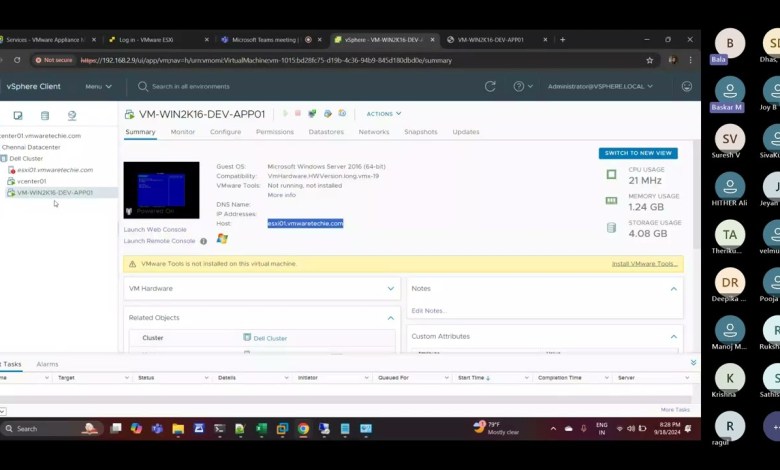This screenshot has width=780, height=470.
Task: Click the VM console thumbnail preview
Action: click(x=162, y=190)
